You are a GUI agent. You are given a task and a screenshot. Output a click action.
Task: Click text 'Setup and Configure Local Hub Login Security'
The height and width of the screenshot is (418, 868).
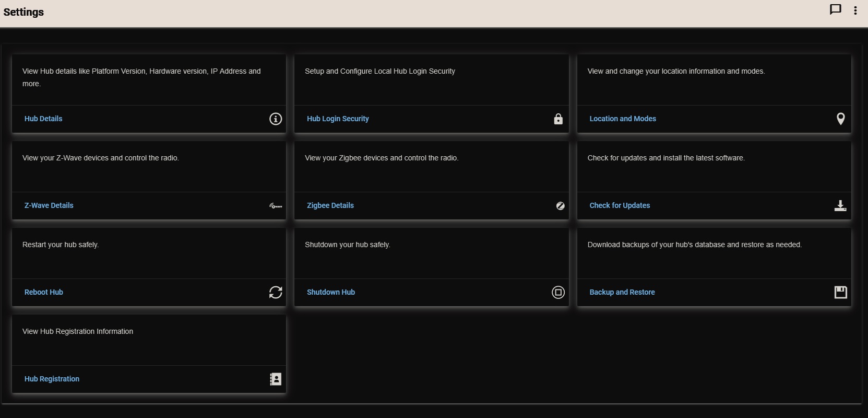click(x=380, y=71)
